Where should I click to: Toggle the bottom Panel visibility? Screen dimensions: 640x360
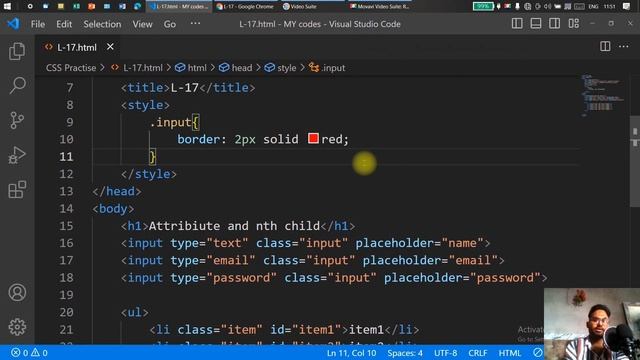536,24
